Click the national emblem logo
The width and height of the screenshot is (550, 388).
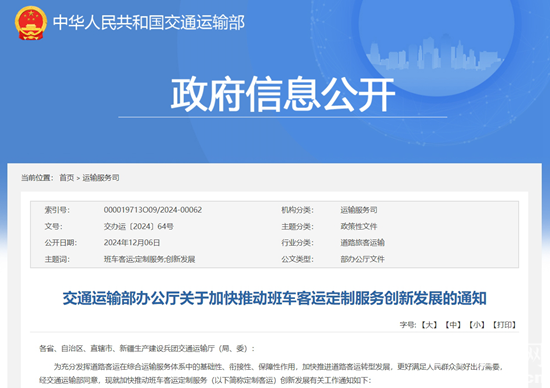pos(31,23)
